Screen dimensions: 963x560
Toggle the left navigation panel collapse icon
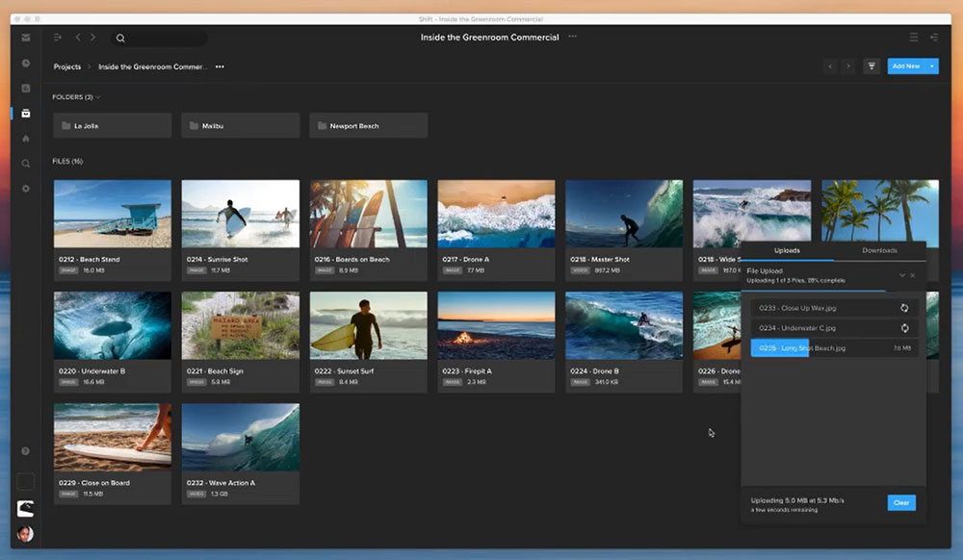coord(58,38)
